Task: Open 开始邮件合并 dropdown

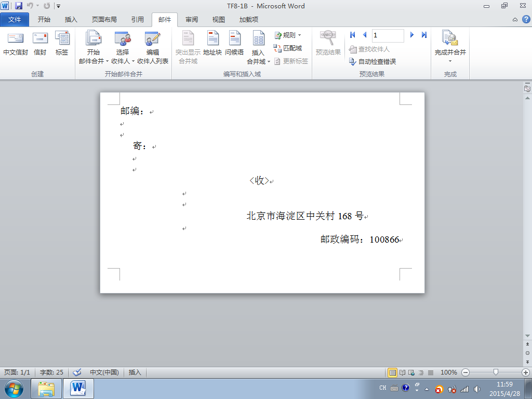Action: click(x=94, y=47)
